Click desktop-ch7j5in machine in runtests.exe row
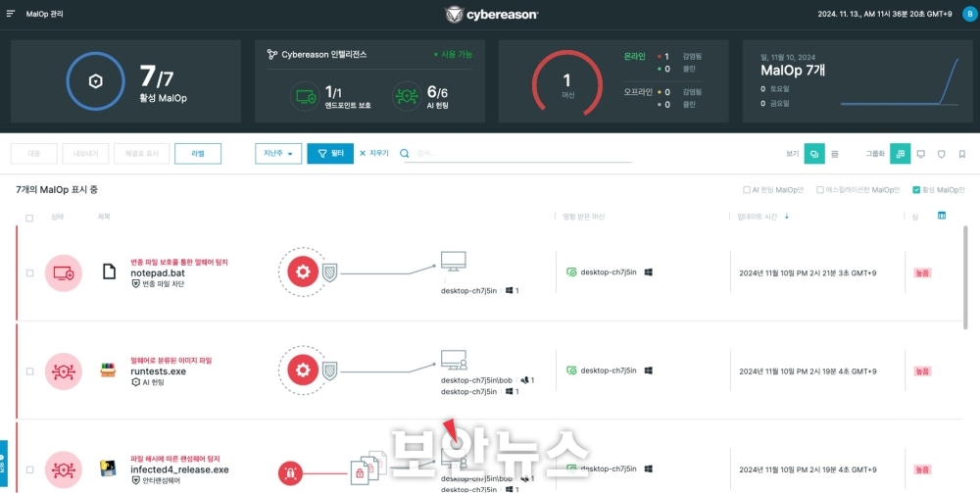 point(609,370)
